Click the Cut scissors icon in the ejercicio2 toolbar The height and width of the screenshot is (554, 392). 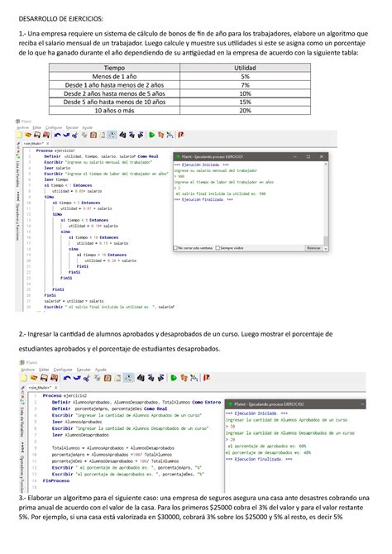click(87, 378)
